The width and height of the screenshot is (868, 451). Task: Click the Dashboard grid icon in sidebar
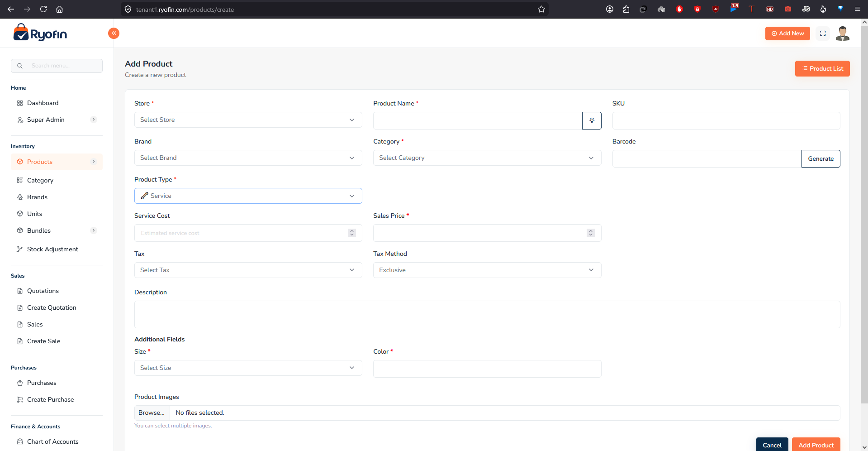click(20, 103)
